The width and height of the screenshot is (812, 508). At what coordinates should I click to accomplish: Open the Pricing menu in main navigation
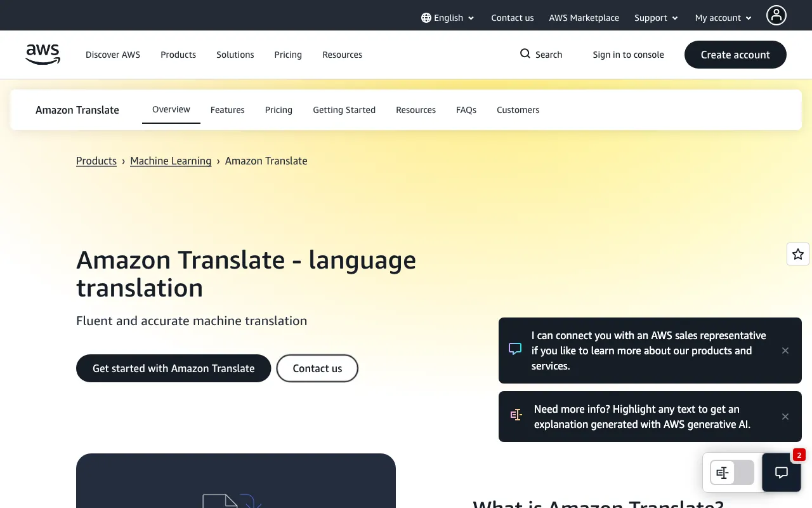click(288, 55)
